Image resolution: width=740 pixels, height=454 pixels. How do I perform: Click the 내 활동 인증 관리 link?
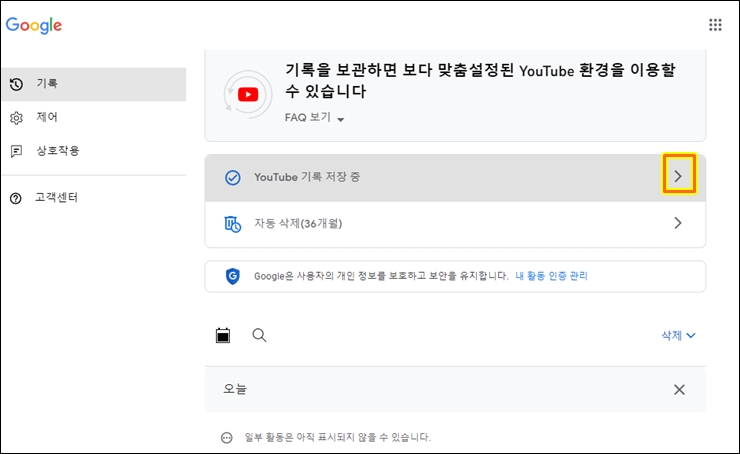pyautogui.click(x=551, y=276)
